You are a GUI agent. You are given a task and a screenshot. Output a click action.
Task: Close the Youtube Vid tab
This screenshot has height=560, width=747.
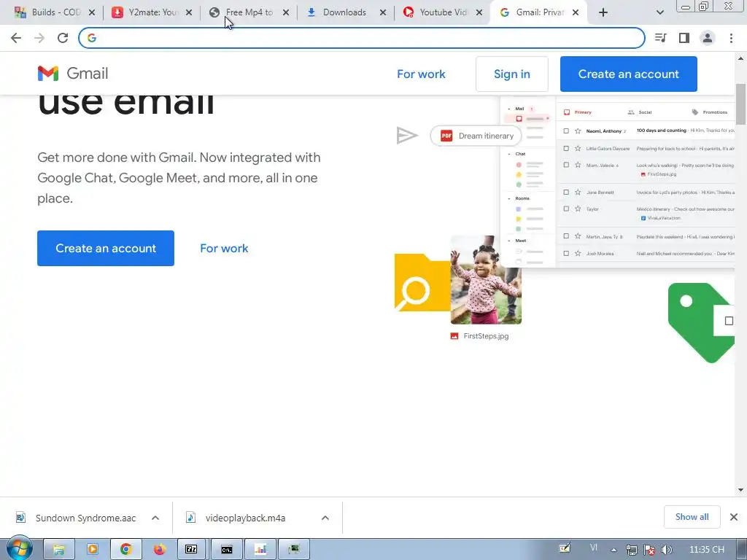click(x=479, y=12)
